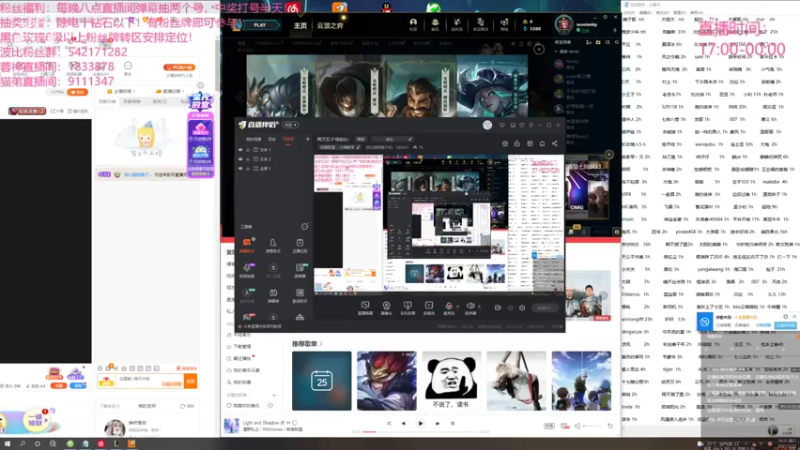Seek within the song progress bar
This screenshot has width=800, height=450.
(x=418, y=432)
